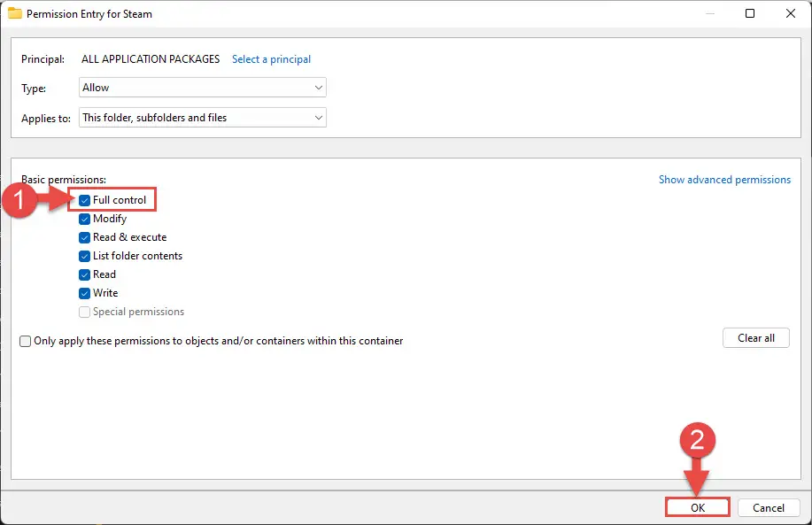The height and width of the screenshot is (525, 812).
Task: Minimize the Permission Entry window
Action: coord(710,13)
